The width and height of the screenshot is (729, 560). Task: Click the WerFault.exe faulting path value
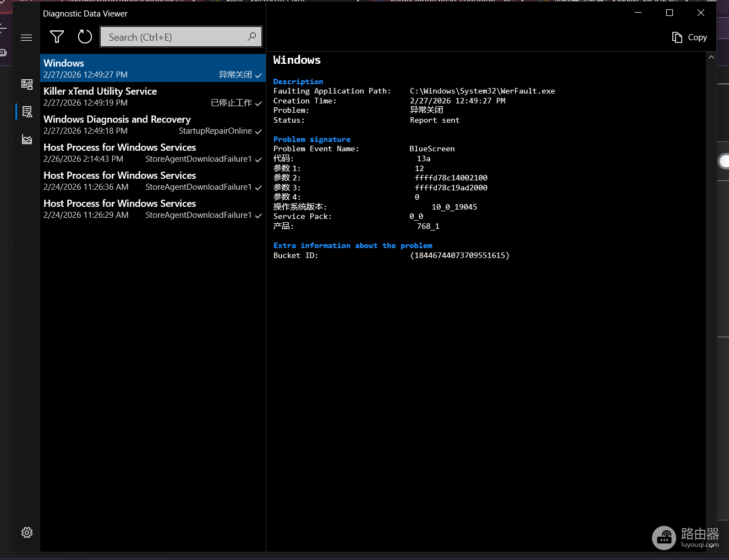[483, 91]
